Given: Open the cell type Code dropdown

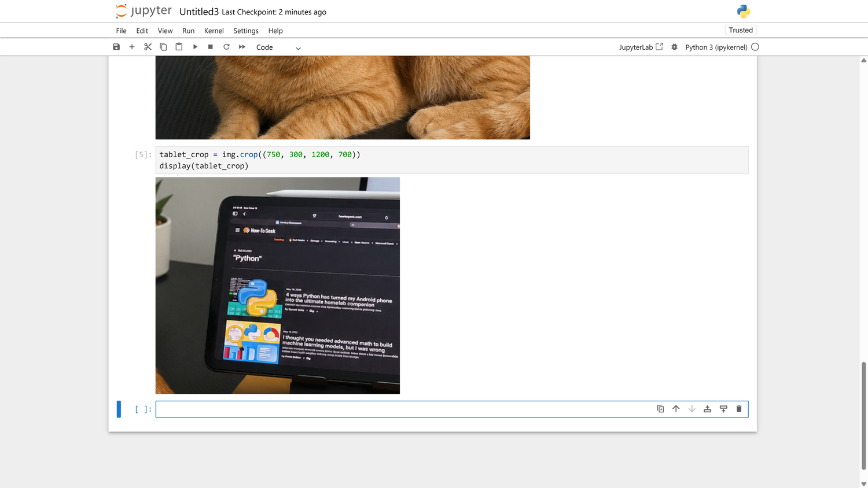Looking at the screenshot, I should point(278,47).
